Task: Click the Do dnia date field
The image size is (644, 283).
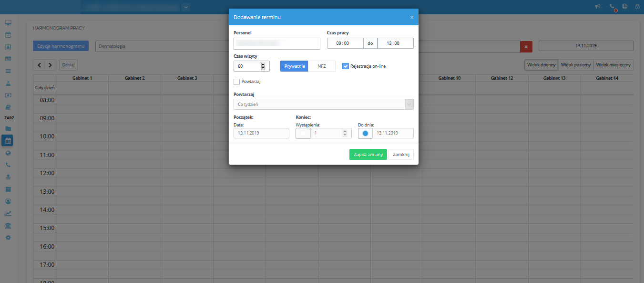Action: coord(393,133)
